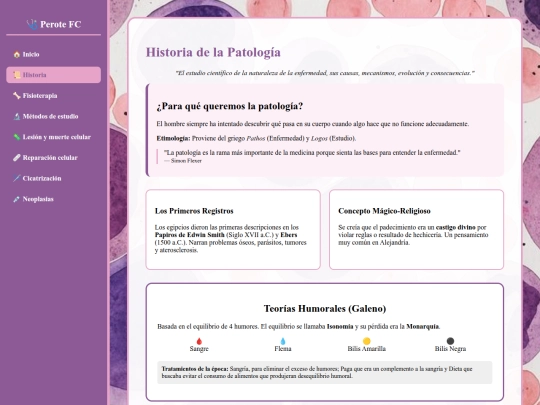Click the Flema label

click(x=283, y=349)
